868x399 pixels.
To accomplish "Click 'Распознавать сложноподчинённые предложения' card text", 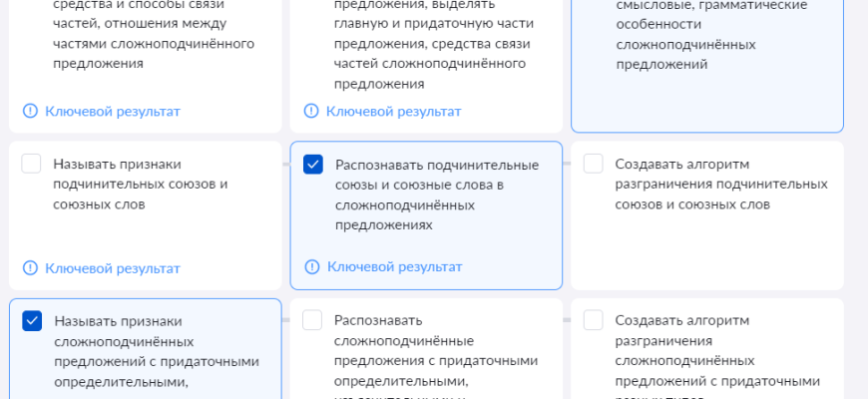I will tap(436, 350).
